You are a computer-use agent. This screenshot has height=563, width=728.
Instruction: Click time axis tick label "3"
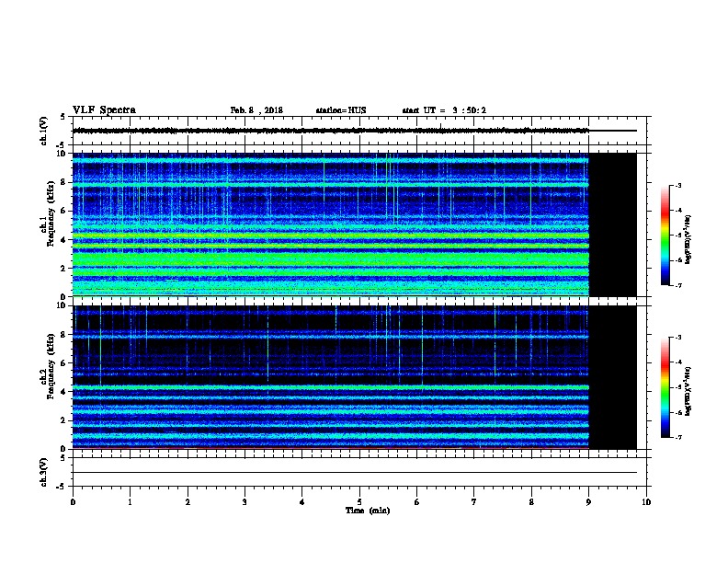(245, 501)
